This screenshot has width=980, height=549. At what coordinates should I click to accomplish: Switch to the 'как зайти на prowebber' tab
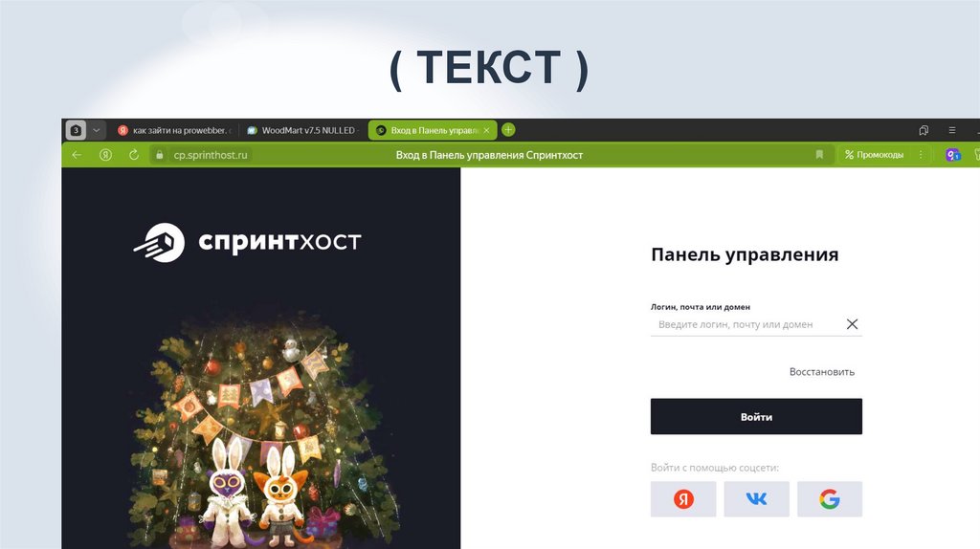[174, 130]
